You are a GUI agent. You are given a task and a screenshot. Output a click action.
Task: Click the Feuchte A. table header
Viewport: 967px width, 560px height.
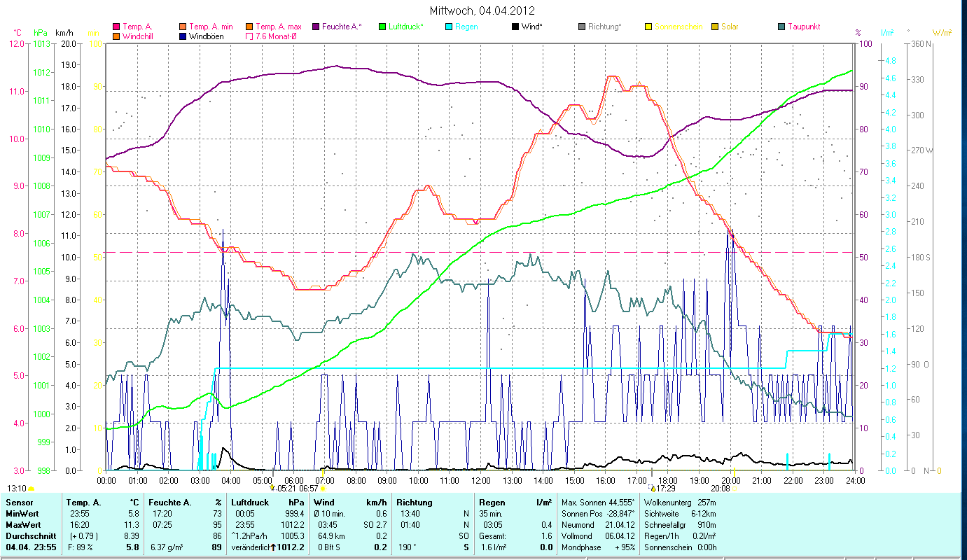pyautogui.click(x=169, y=503)
